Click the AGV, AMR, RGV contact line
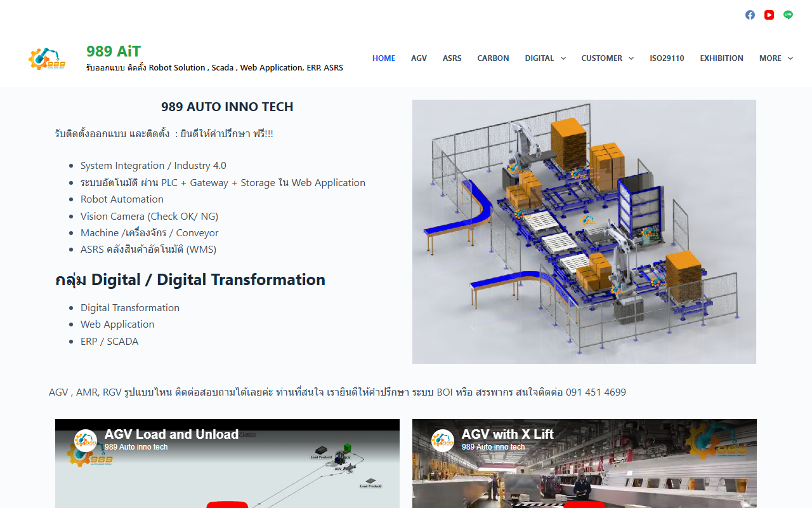 click(x=337, y=392)
